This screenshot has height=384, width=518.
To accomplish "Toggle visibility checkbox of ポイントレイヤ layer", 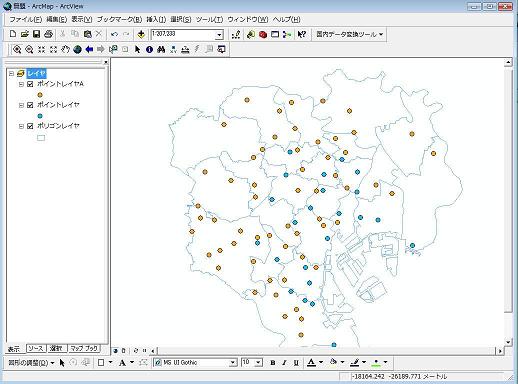I will coord(30,105).
